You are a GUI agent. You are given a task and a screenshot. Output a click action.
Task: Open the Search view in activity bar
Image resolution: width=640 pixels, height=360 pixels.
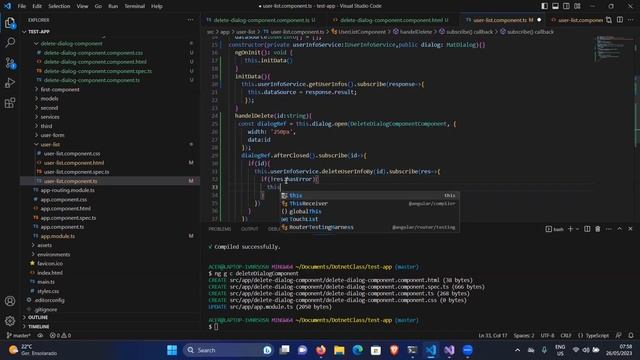[x=10, y=42]
